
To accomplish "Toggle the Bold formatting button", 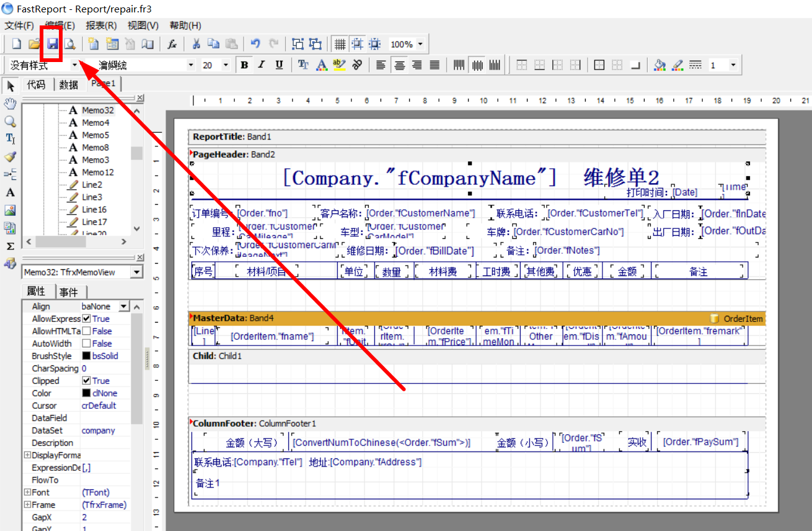I will pyautogui.click(x=244, y=65).
